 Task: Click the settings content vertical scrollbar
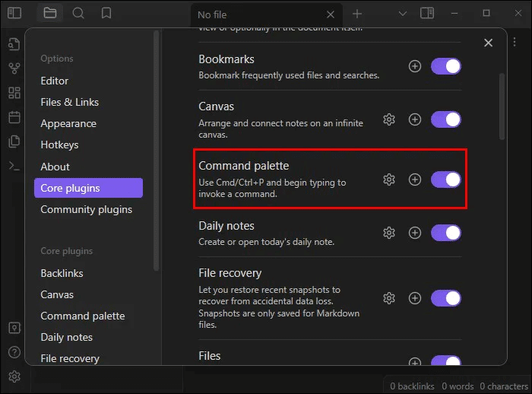502,106
